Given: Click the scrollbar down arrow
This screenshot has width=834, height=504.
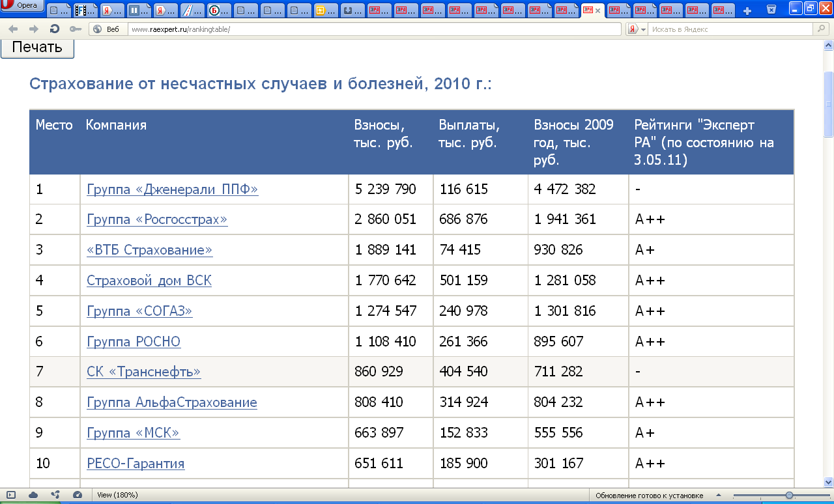Looking at the screenshot, I should (829, 482).
